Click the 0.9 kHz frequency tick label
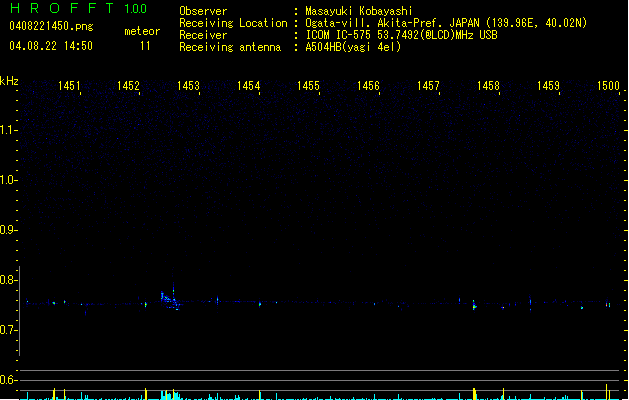 click(x=8, y=230)
